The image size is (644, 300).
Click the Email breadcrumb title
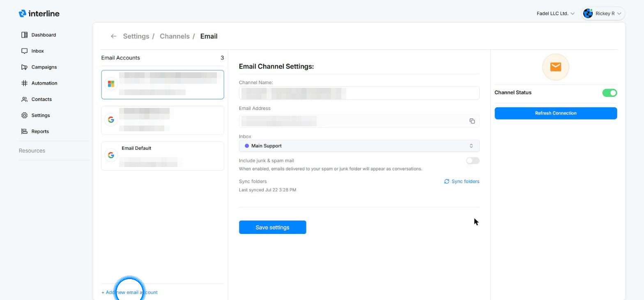[x=209, y=36]
